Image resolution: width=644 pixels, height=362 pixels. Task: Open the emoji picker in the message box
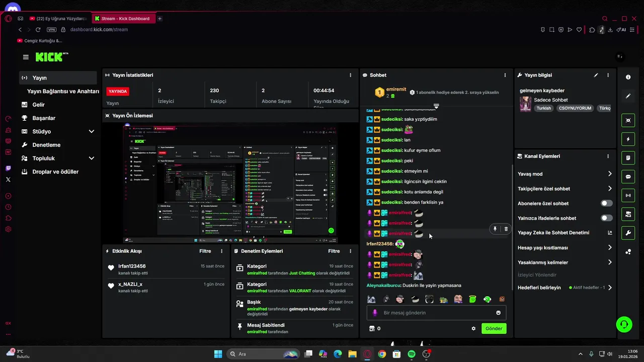point(499,313)
